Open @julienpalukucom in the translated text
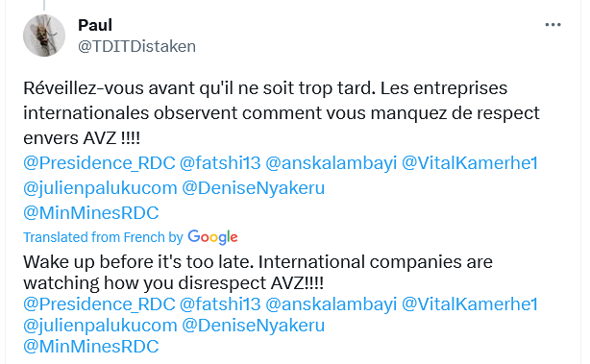 pos(100,326)
